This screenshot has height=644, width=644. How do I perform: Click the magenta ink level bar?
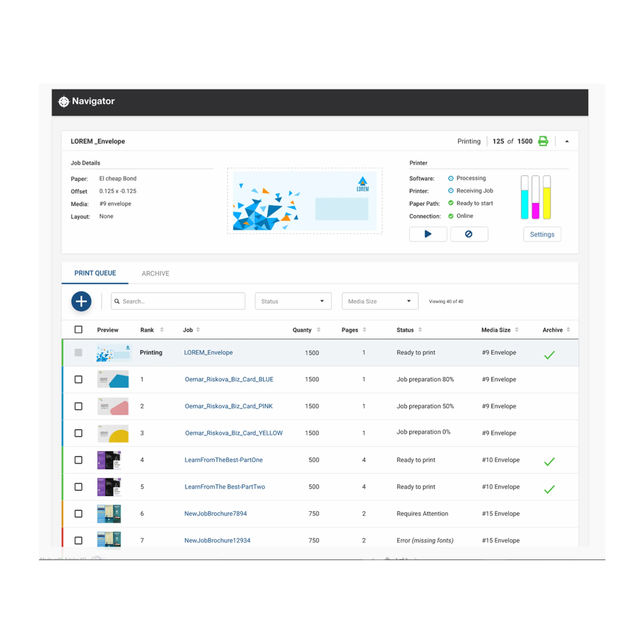536,197
